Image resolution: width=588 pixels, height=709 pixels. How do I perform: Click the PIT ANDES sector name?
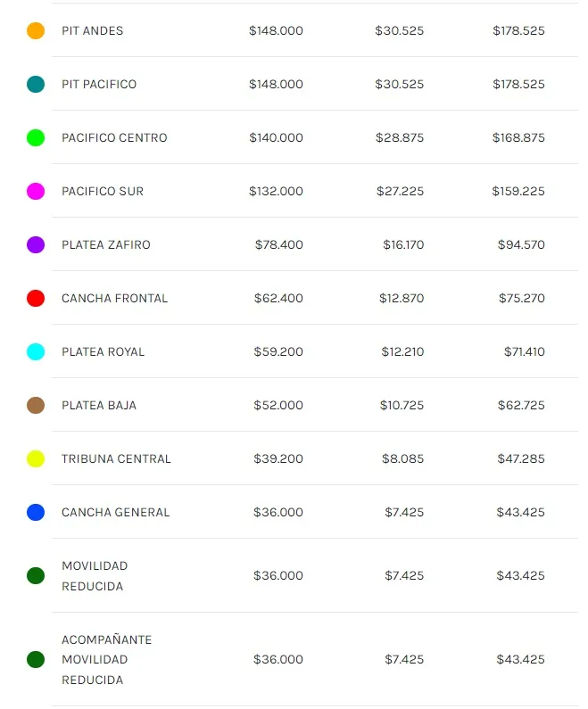93,31
